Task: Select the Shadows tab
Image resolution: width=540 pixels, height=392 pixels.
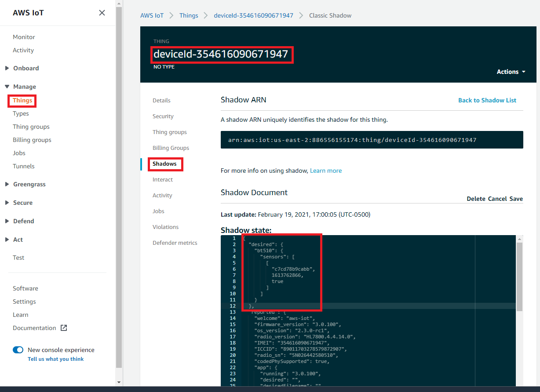Action: click(164, 163)
